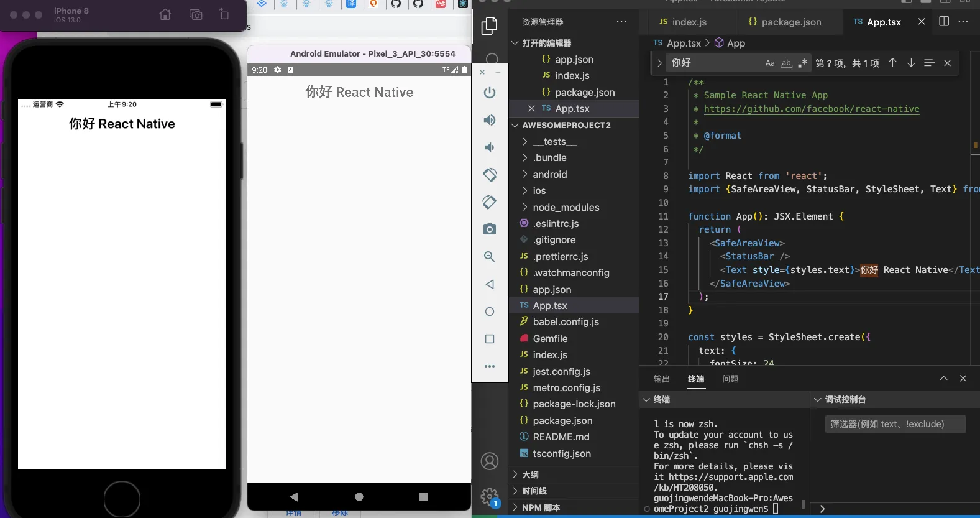Expand find widget replace field

(x=659, y=63)
